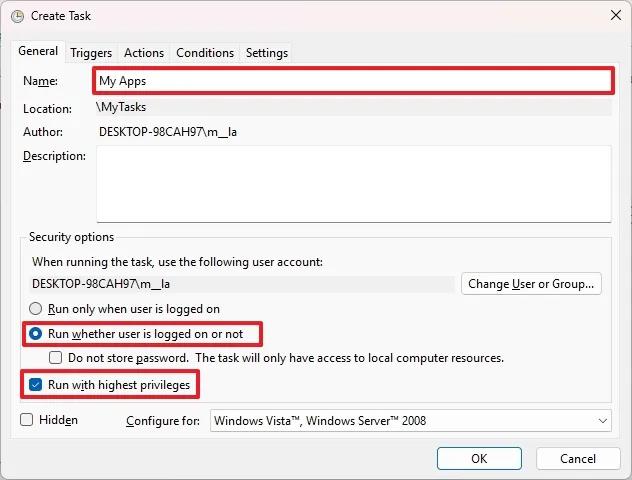Viewport: 632px width, 480px height.
Task: Tick the Hidden checkbox
Action: pyautogui.click(x=27, y=420)
